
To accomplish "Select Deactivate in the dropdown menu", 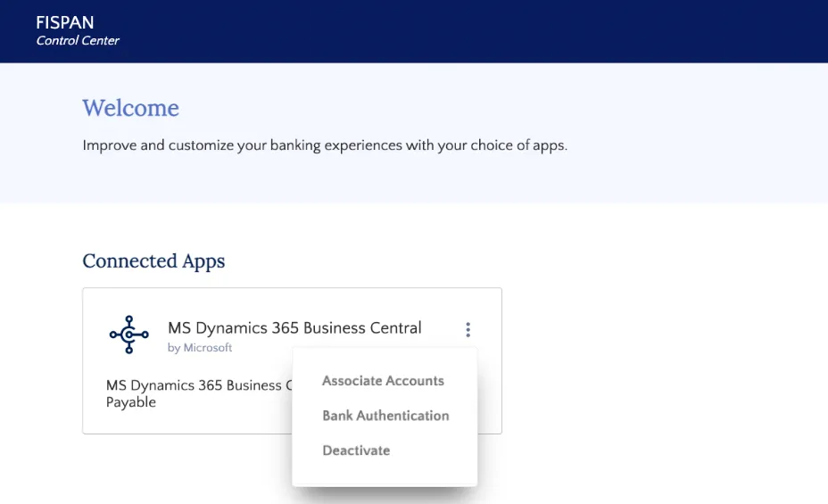I will [x=356, y=450].
